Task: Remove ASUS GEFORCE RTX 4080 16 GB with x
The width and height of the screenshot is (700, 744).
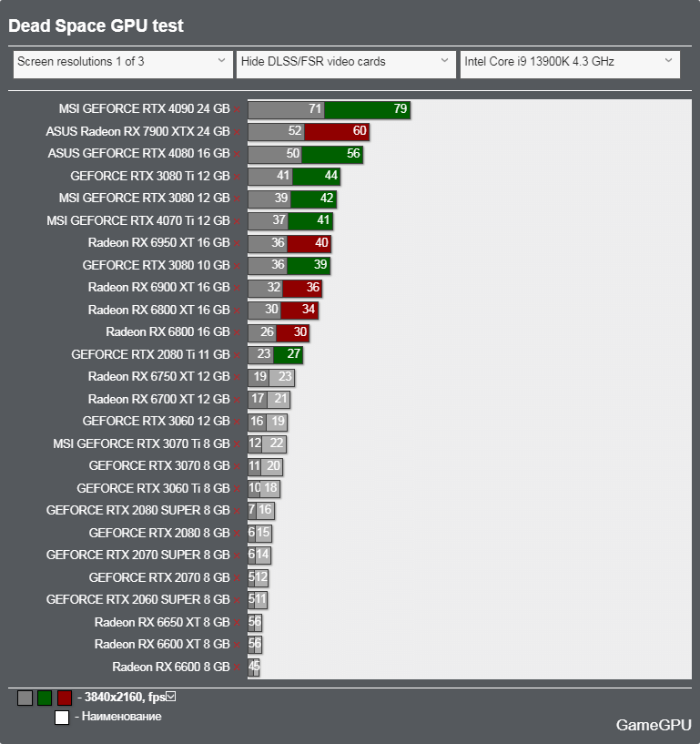Action: coord(237,154)
